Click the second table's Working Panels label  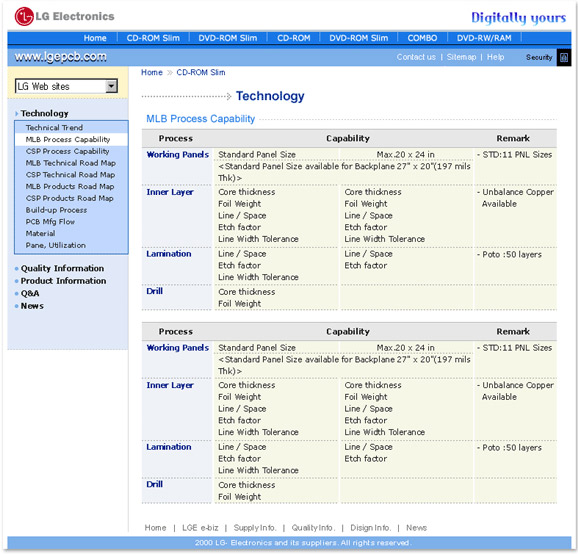click(x=178, y=348)
